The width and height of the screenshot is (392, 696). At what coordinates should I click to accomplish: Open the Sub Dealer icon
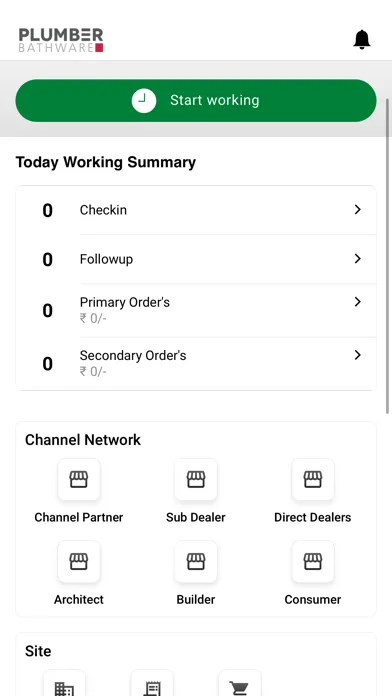[196, 479]
